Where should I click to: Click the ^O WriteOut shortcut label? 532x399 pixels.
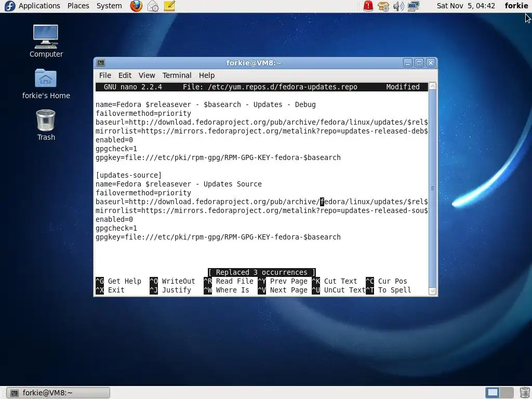click(x=172, y=281)
